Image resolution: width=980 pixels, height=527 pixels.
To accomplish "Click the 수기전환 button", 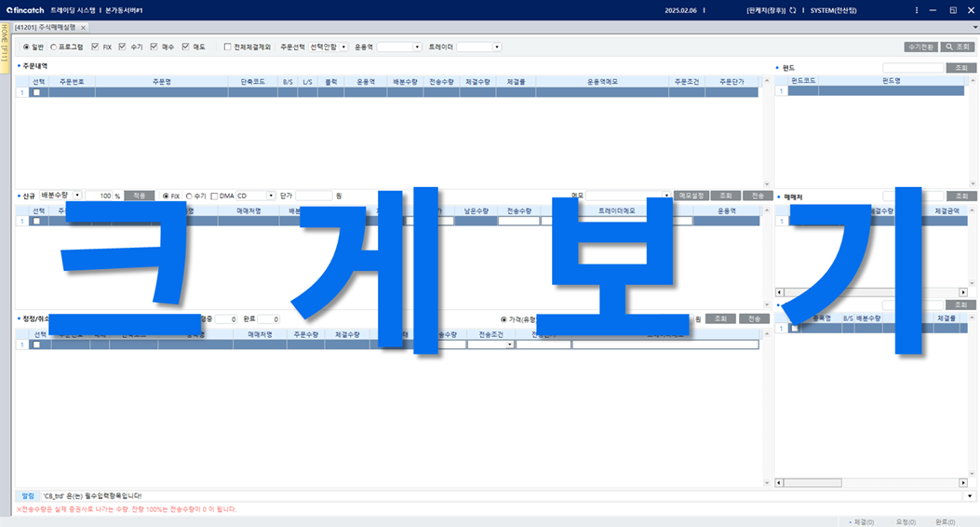I will point(920,47).
